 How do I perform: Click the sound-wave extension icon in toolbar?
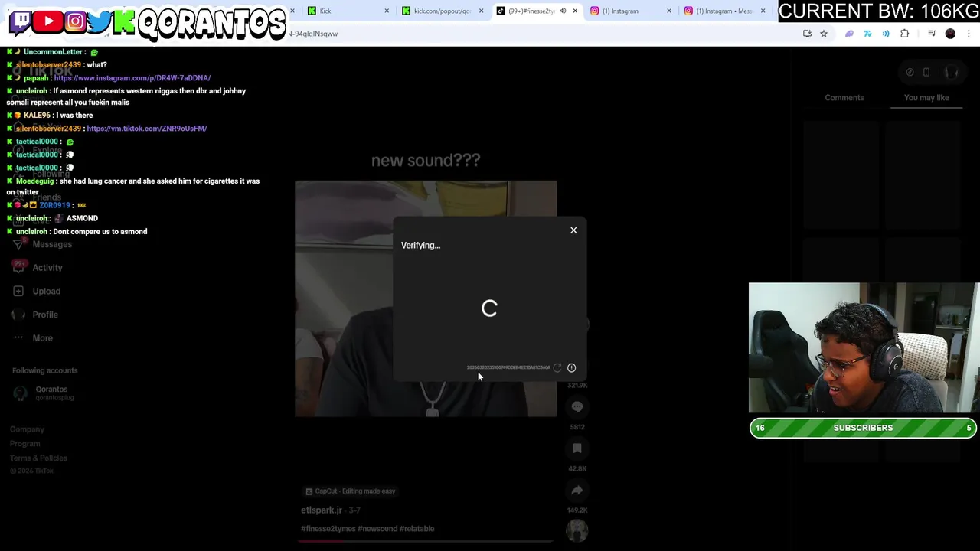pyautogui.click(x=886, y=34)
